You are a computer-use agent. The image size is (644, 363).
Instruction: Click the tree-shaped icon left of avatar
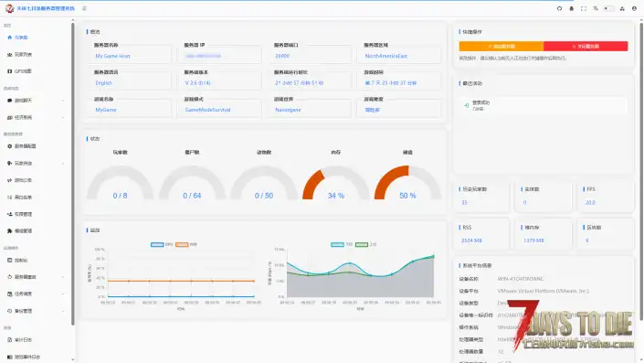pyautogui.click(x=622, y=8)
